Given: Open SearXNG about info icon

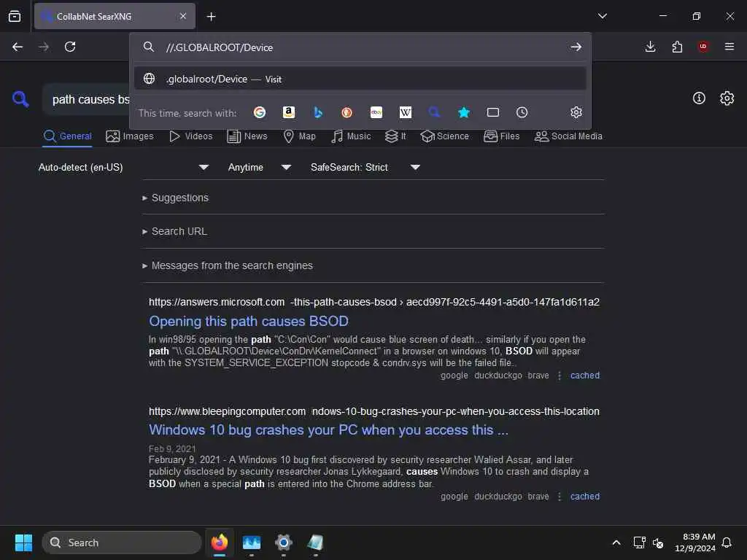Looking at the screenshot, I should click(x=699, y=98).
